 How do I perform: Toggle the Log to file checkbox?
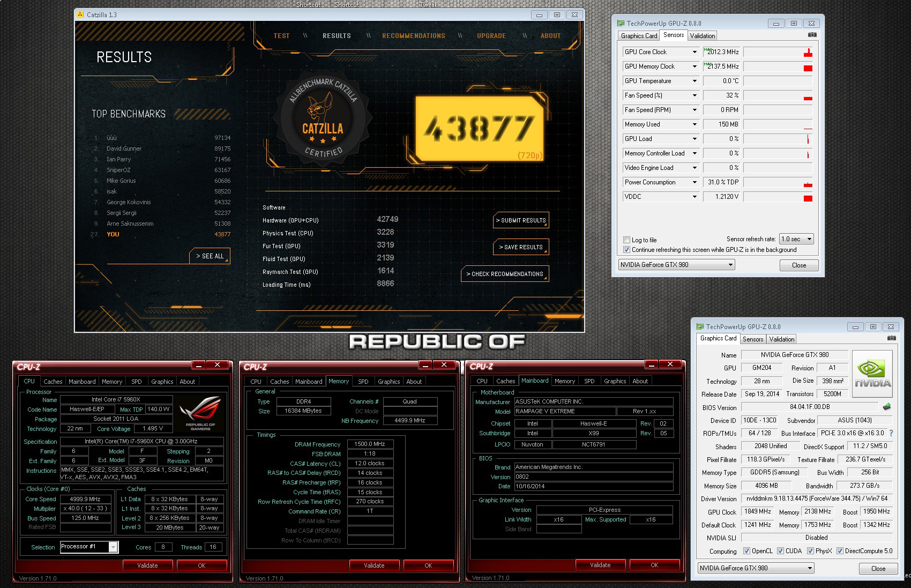[626, 240]
